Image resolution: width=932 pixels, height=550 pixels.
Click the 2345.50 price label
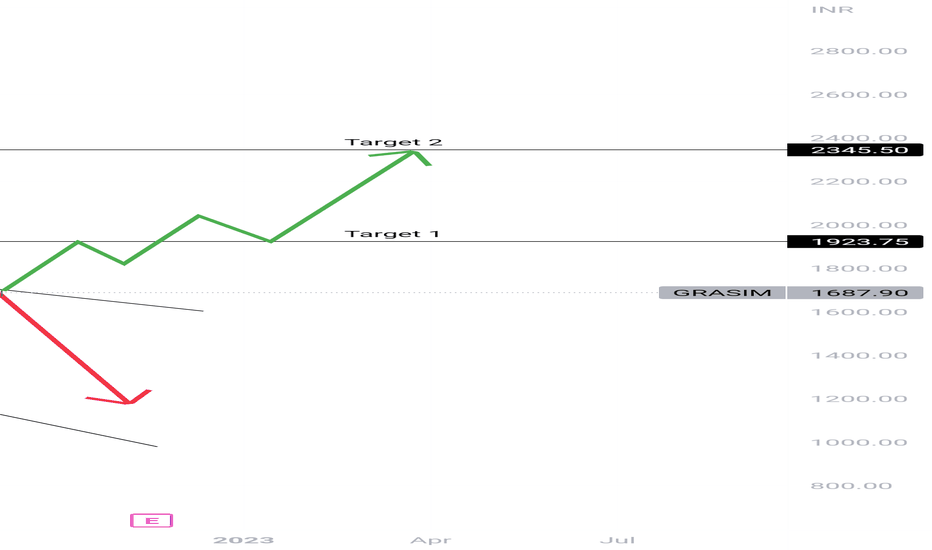[855, 150]
